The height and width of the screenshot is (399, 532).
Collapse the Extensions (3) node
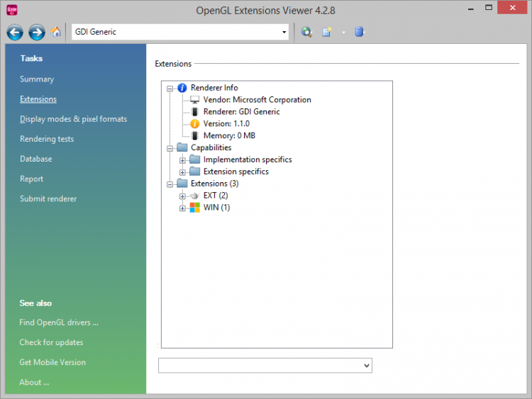[170, 184]
